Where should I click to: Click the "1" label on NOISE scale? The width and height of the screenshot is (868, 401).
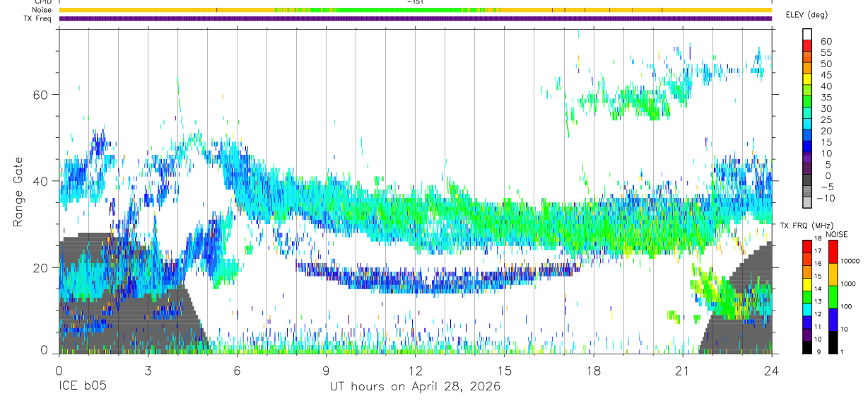point(843,351)
